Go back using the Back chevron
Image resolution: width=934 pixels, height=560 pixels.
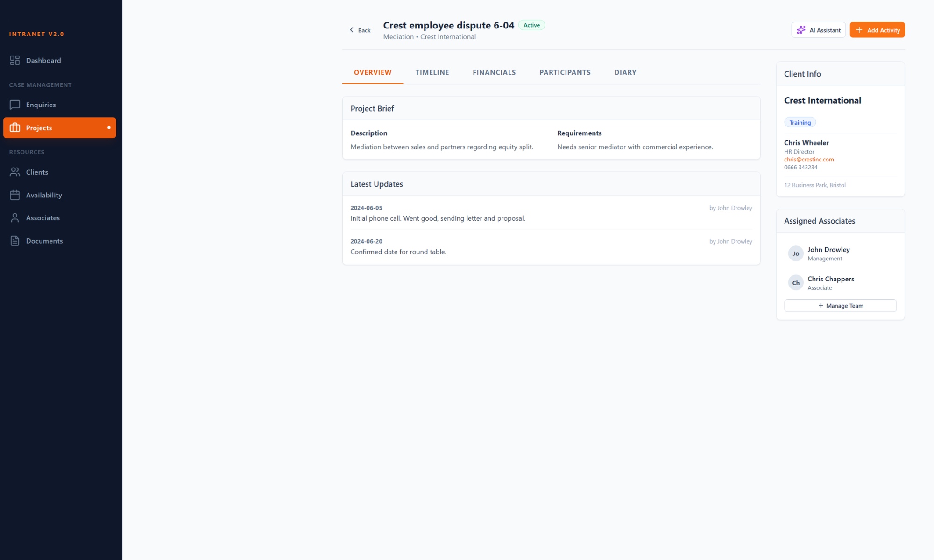click(352, 30)
